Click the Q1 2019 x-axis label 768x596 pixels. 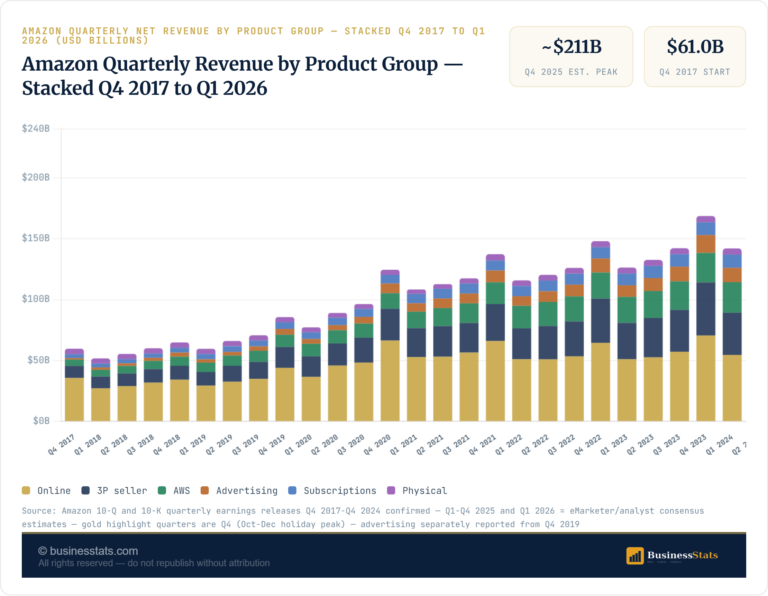[193, 444]
